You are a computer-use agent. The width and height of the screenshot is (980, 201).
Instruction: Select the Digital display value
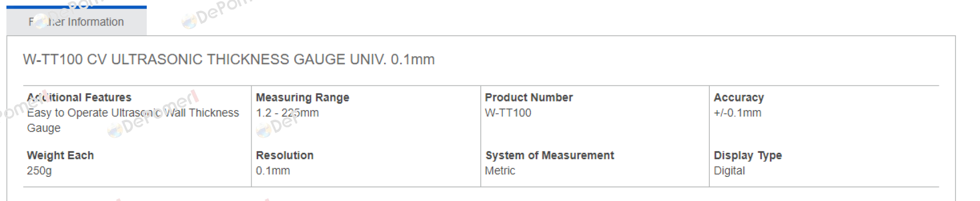729,171
